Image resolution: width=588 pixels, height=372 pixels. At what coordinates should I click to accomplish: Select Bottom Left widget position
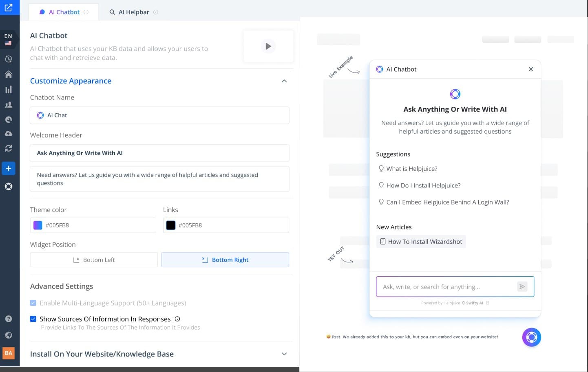click(x=94, y=260)
